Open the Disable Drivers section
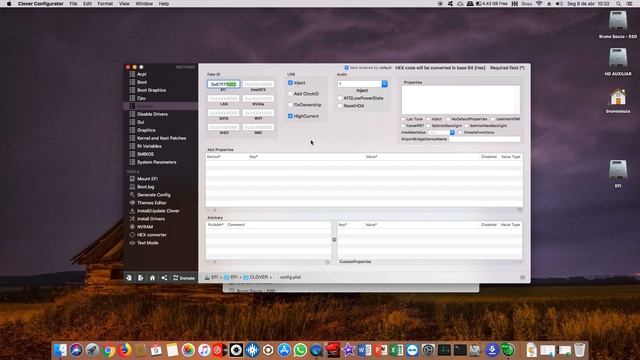 (x=152, y=114)
